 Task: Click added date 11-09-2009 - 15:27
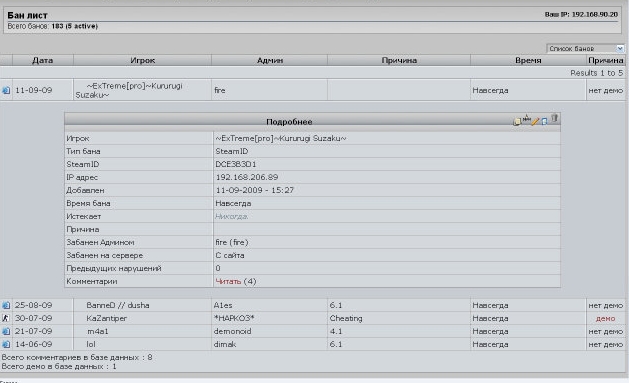[254, 190]
